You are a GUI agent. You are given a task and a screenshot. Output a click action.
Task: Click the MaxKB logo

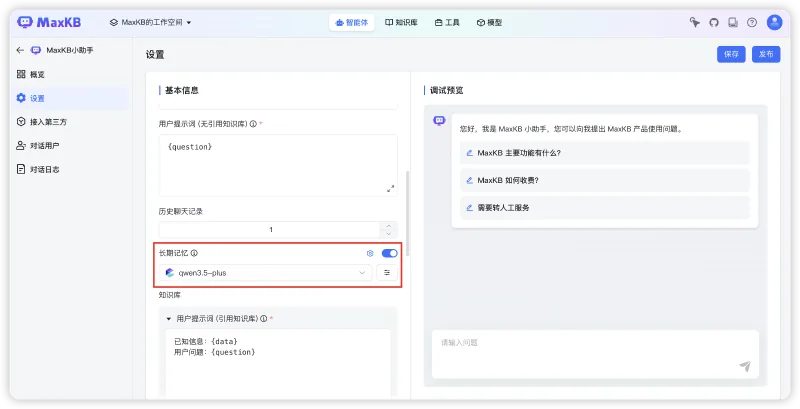[x=49, y=22]
